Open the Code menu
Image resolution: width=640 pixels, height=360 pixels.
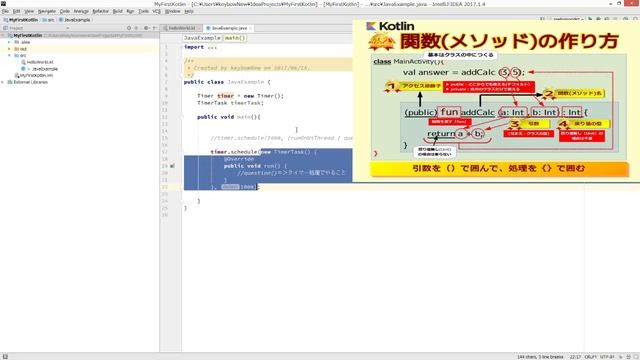pos(64,11)
